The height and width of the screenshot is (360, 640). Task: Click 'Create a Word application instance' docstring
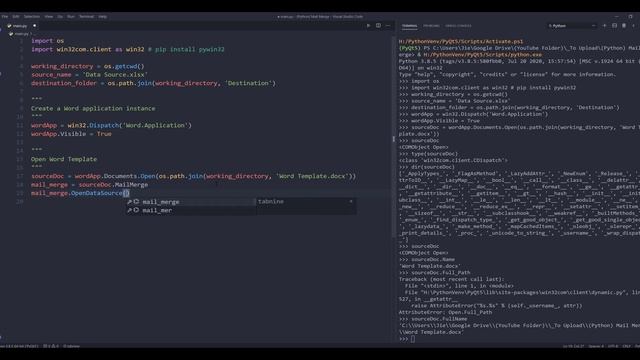point(93,109)
